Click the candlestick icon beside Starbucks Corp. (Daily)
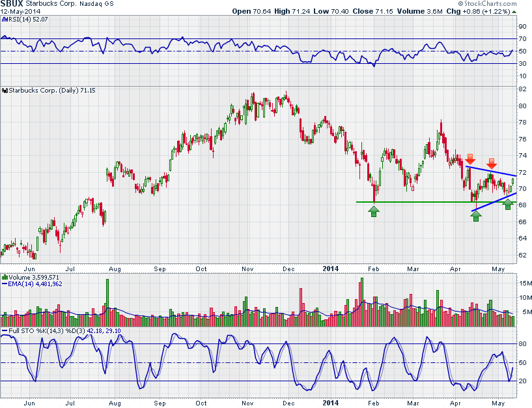Viewport: 532px width, 408px height. 5,91
